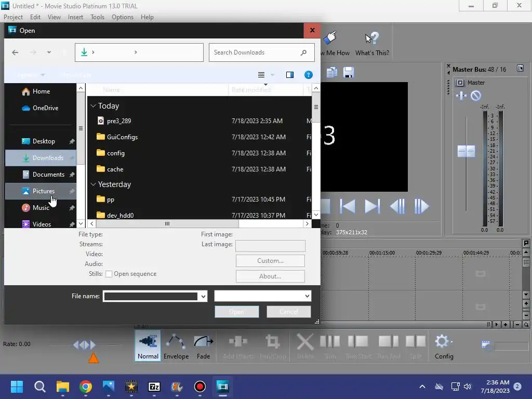
Task: Click the Windows Start button
Action: point(17,387)
